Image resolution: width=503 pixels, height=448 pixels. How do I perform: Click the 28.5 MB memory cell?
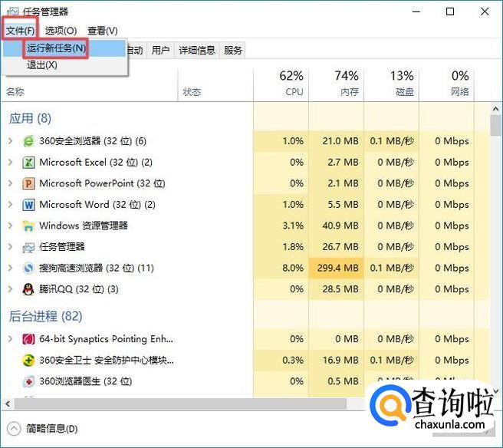click(x=336, y=289)
